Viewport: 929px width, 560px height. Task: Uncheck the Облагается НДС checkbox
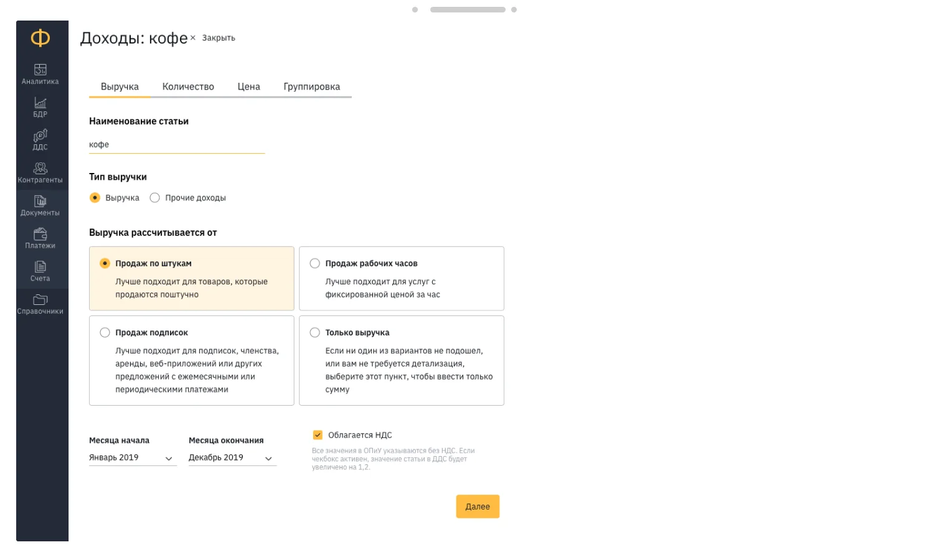tap(318, 435)
